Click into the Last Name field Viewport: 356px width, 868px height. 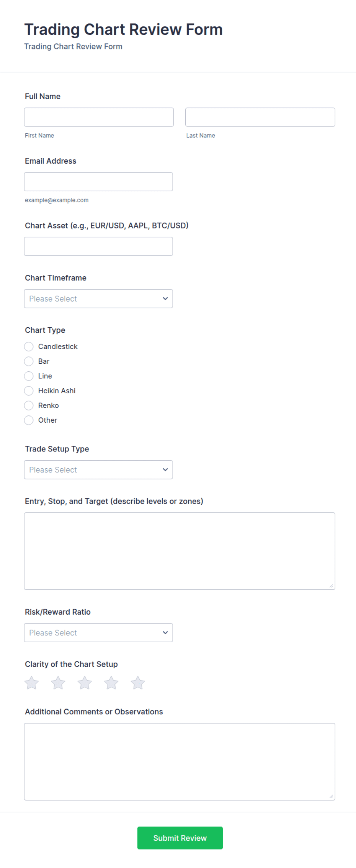click(x=260, y=117)
